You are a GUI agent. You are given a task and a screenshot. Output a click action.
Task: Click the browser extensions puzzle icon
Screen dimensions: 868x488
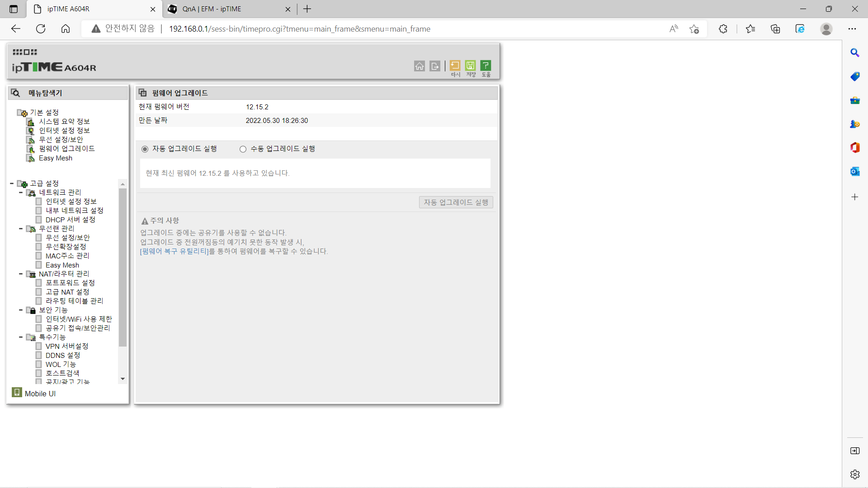[x=723, y=29]
